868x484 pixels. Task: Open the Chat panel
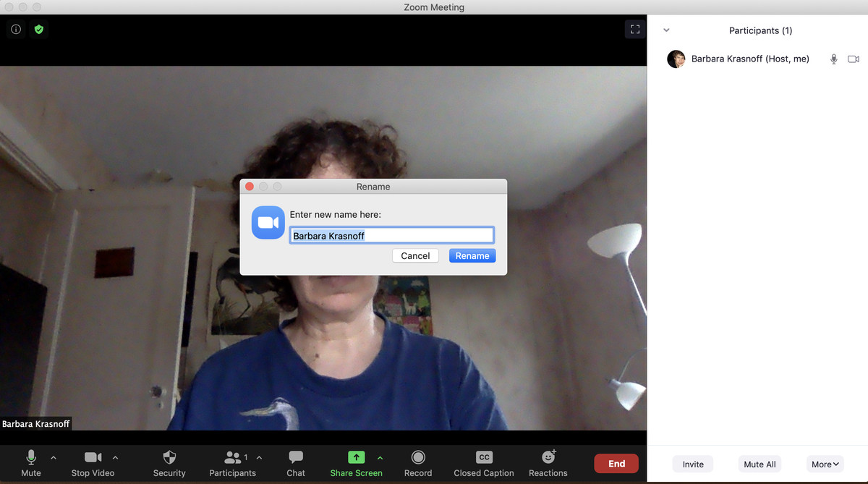click(x=295, y=463)
